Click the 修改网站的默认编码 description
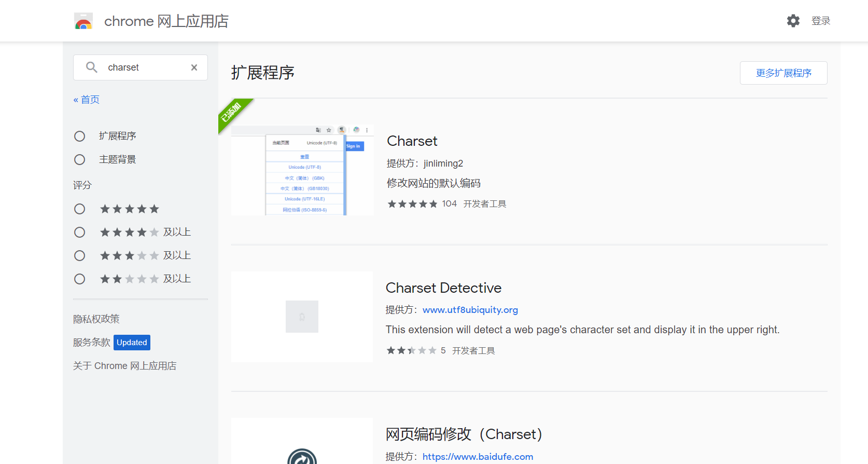Screen dimensions: 868x464 tap(433, 183)
